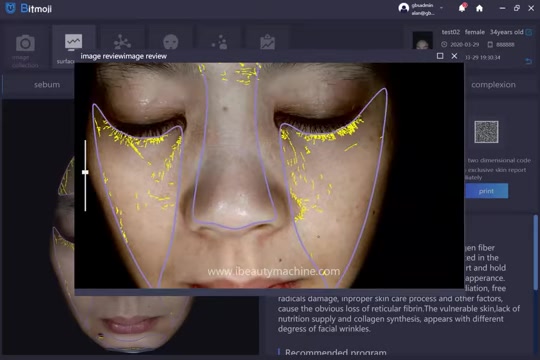The width and height of the screenshot is (540, 360).
Task: Click the test02 customer name
Action: (x=450, y=32)
